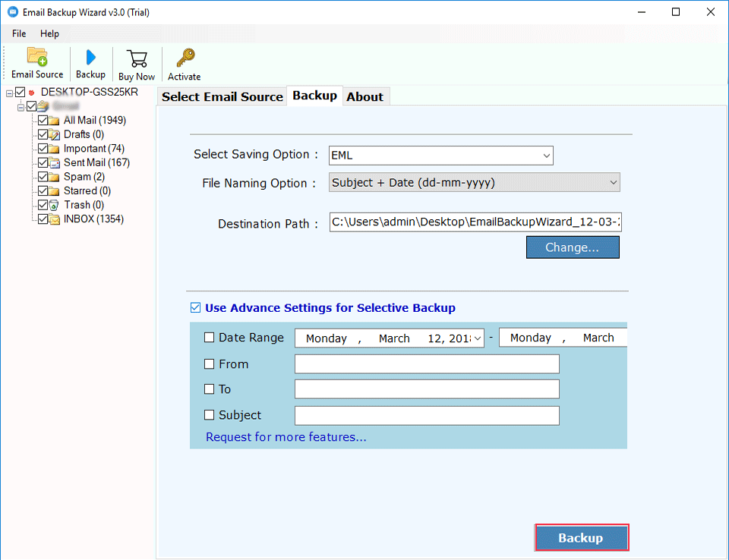
Task: Enable the From filter checkbox
Action: 210,364
